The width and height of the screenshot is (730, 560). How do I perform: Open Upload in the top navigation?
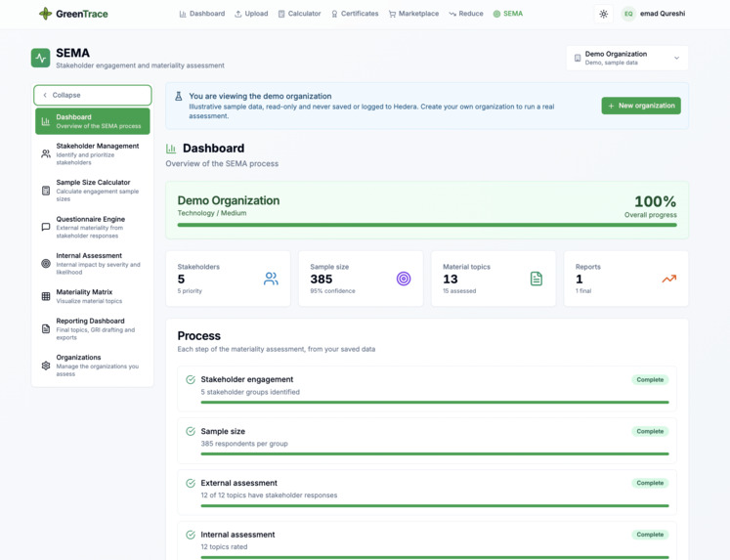tap(251, 14)
